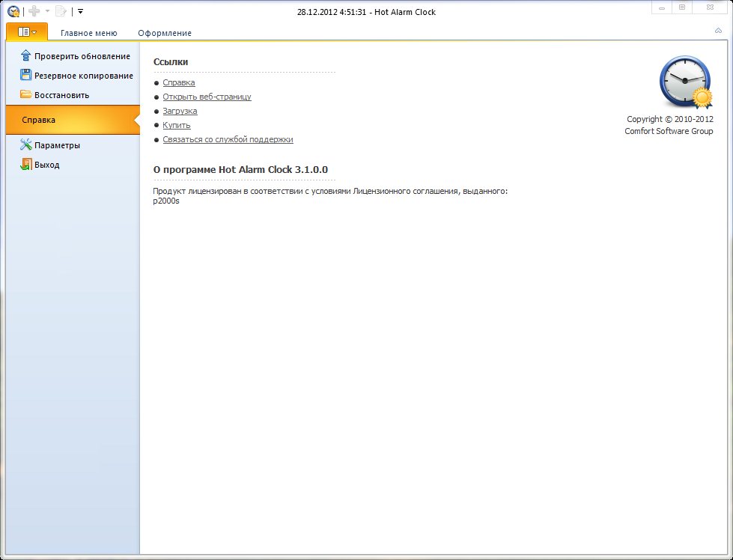The image size is (733, 560).
Task: Open Связаться со службой поддержки link
Action: click(x=228, y=139)
